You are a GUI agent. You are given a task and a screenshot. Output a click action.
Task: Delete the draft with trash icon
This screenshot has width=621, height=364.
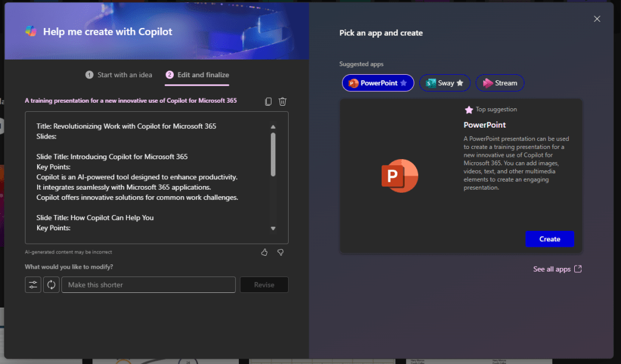283,101
